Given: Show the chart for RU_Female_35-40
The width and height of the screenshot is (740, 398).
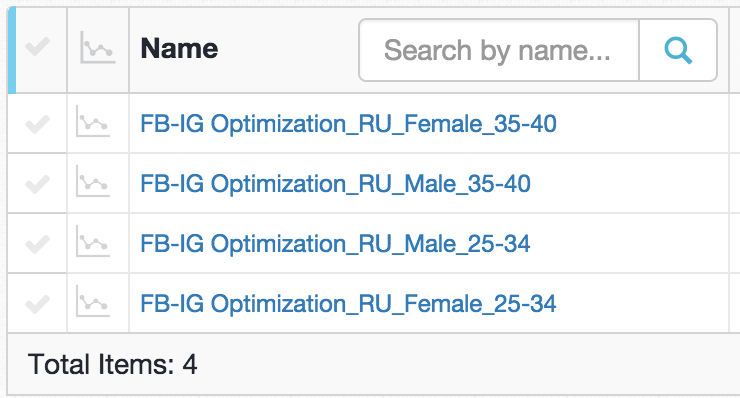Looking at the screenshot, I should tap(93, 121).
